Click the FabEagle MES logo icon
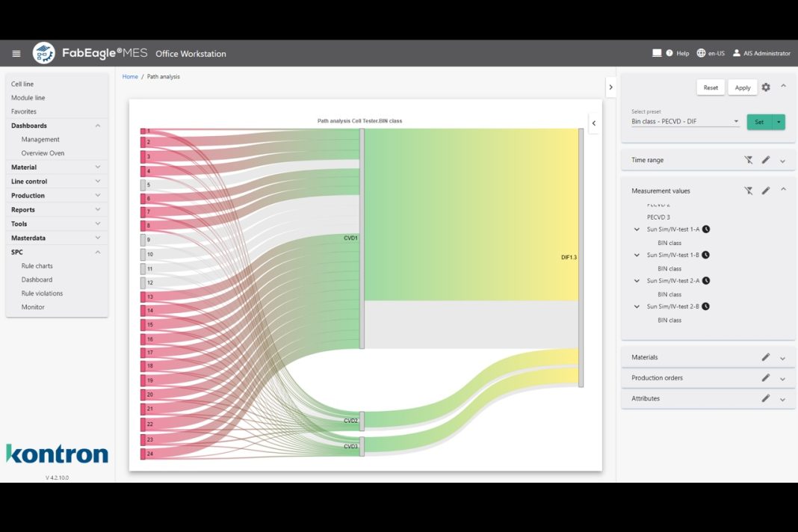798x532 pixels. (43, 53)
